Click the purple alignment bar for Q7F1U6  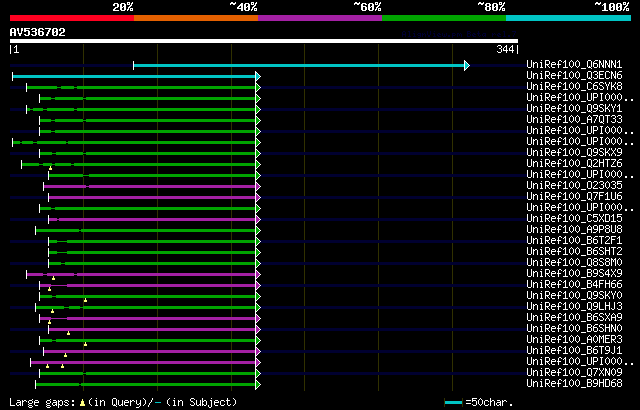pyautogui.click(x=152, y=197)
